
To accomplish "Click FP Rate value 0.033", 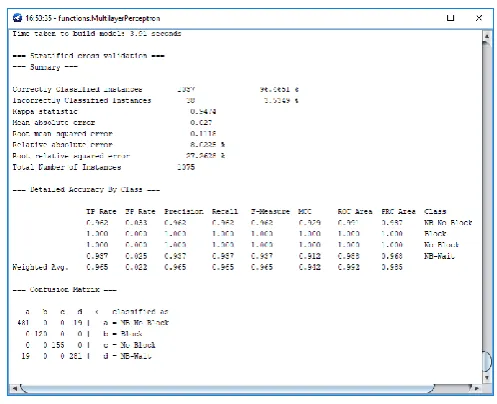I will click(136, 222).
